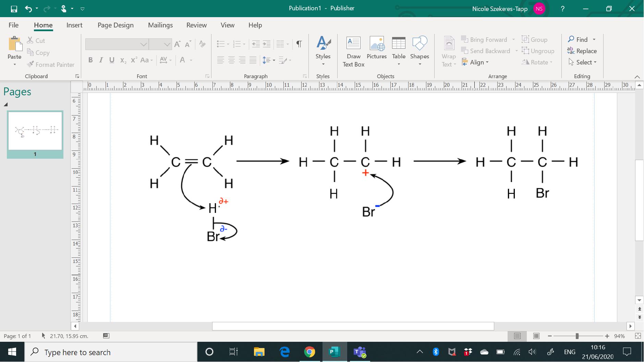Click the Find magnifier icon

[x=571, y=39]
